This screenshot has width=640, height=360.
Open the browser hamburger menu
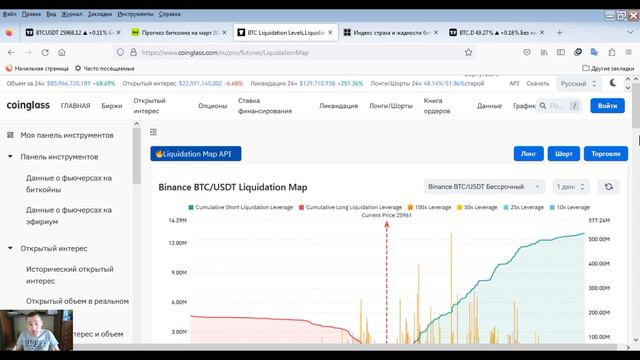click(629, 52)
